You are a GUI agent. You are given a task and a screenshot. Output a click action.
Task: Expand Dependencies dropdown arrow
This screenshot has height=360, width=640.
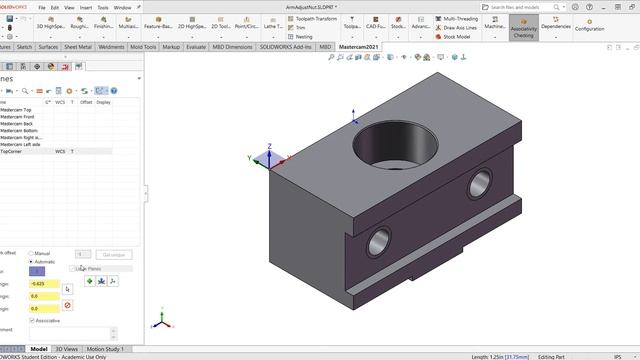tap(556, 37)
